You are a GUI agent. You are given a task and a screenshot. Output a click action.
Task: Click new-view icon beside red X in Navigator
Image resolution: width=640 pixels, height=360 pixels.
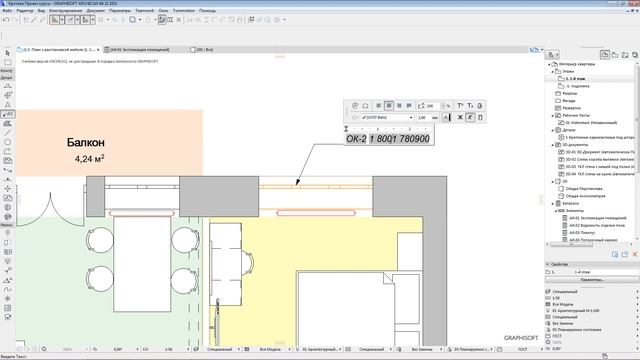click(x=625, y=254)
